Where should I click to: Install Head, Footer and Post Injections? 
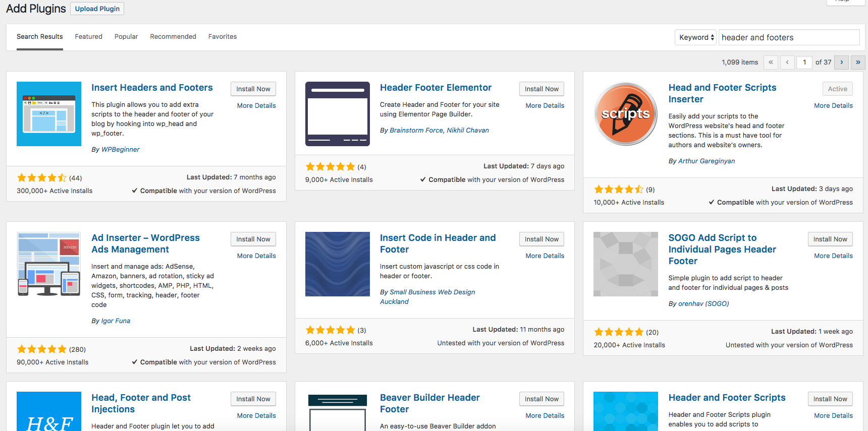[253, 399]
